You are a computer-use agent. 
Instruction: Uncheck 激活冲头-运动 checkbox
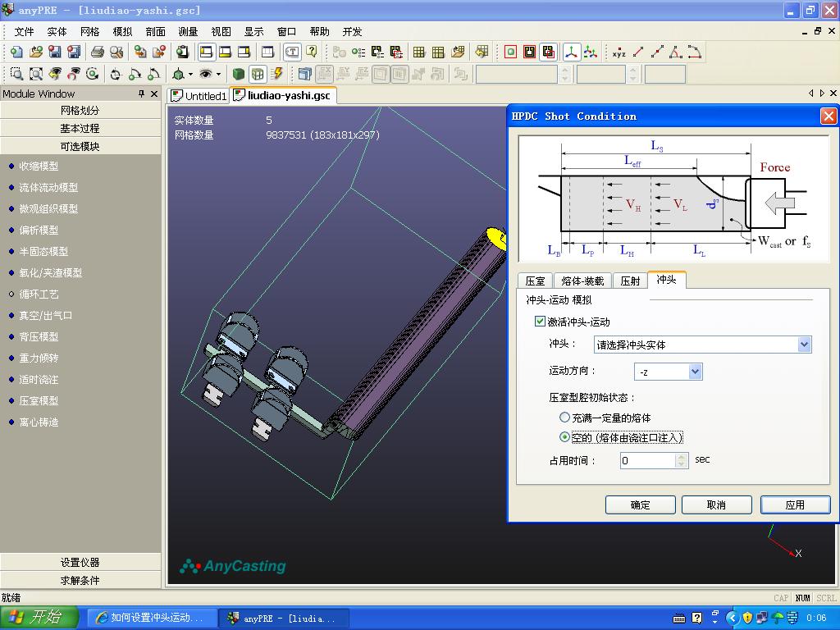pos(540,322)
